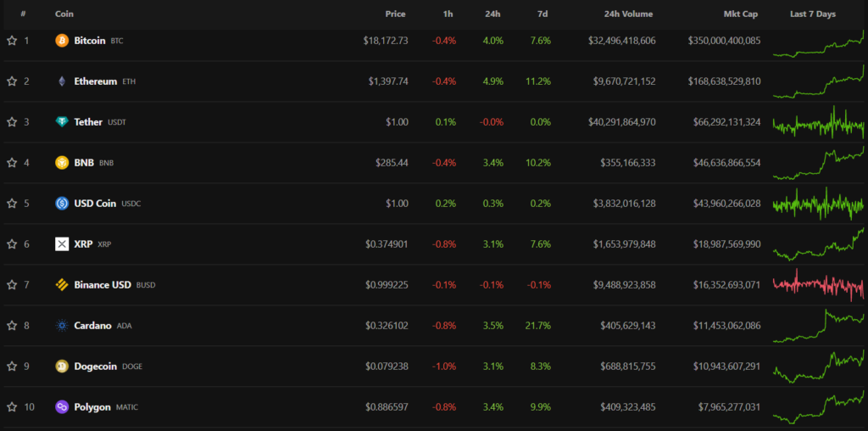
Task: Open USD Coin's 7-day sparkline chart
Action: pyautogui.click(x=818, y=204)
